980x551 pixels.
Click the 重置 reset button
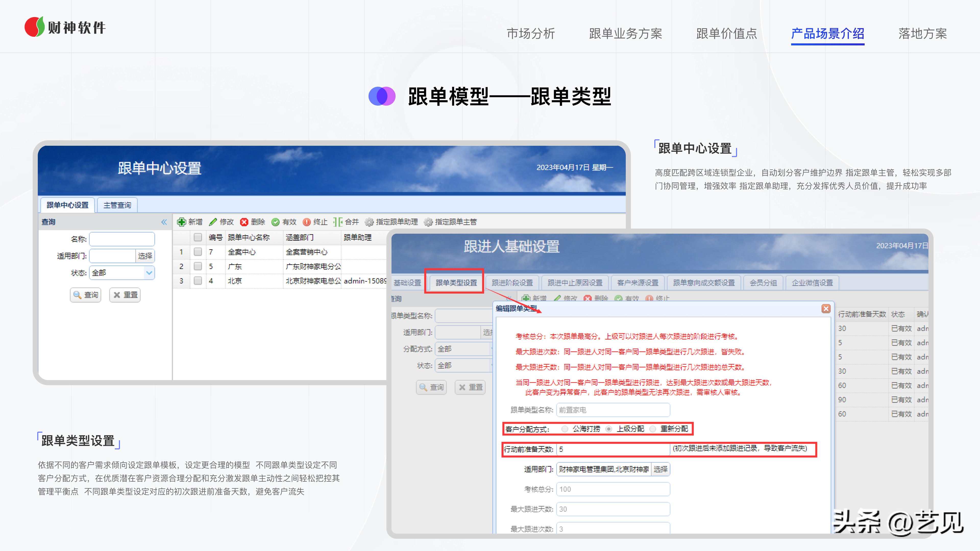(x=125, y=295)
